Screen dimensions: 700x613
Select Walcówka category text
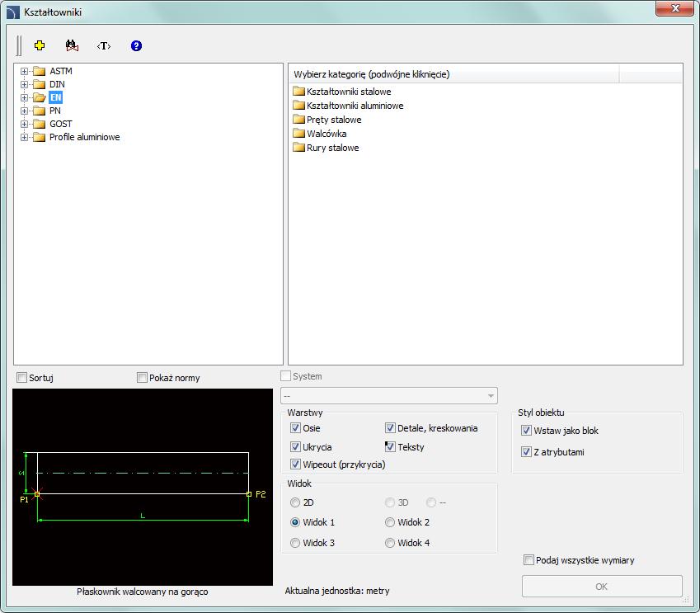[327, 133]
